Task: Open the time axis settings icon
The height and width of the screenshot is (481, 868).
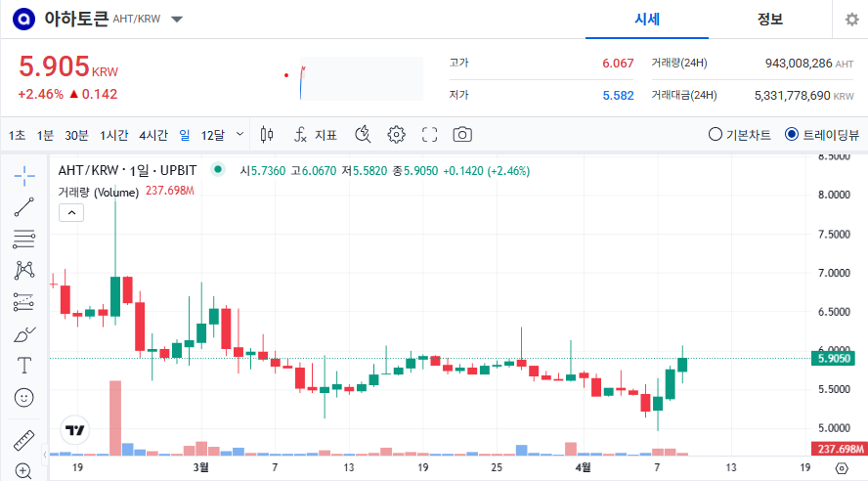Action: pyautogui.click(x=842, y=468)
